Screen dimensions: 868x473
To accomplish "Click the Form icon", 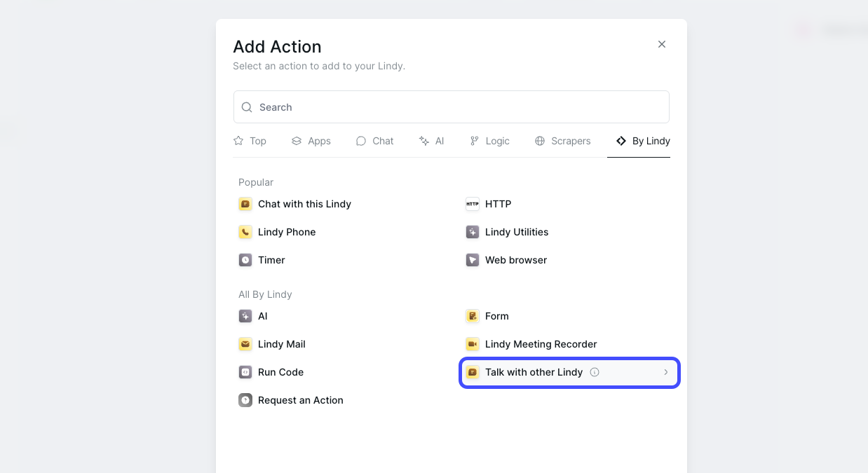I will click(x=473, y=316).
